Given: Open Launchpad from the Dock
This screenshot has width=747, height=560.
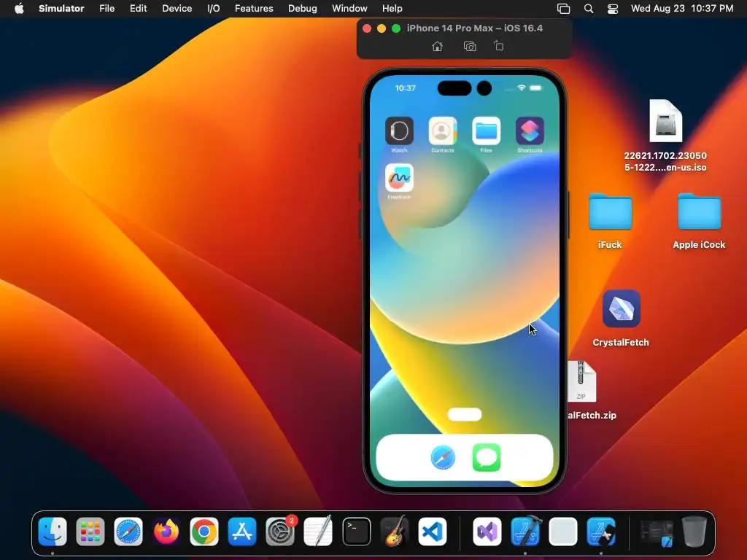Looking at the screenshot, I should pyautogui.click(x=90, y=532).
